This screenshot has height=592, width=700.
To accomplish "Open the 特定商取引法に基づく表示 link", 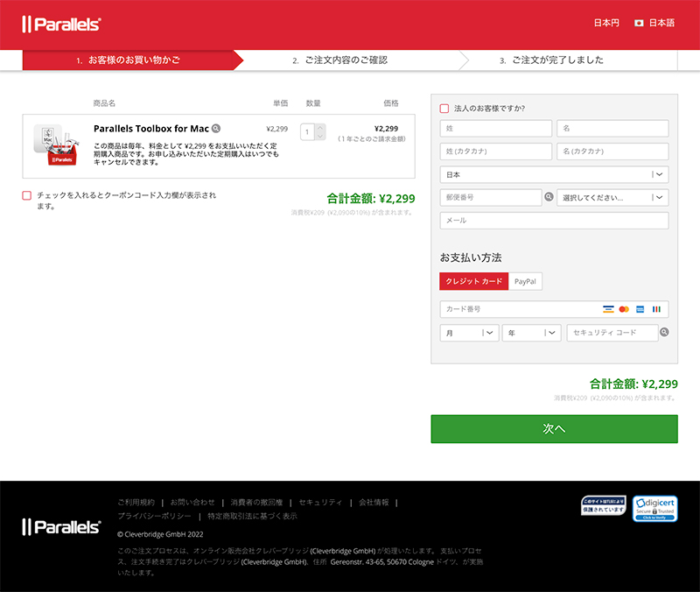I will click(x=252, y=516).
